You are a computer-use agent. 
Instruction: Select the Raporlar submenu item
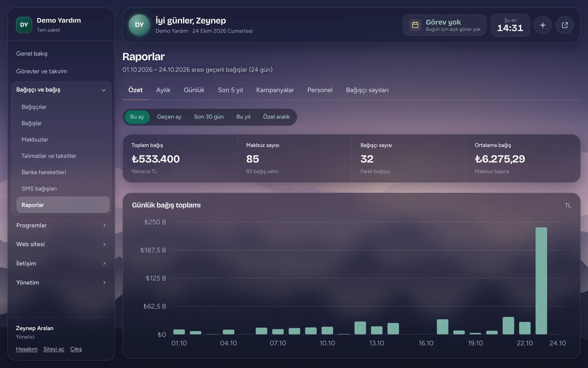63,205
